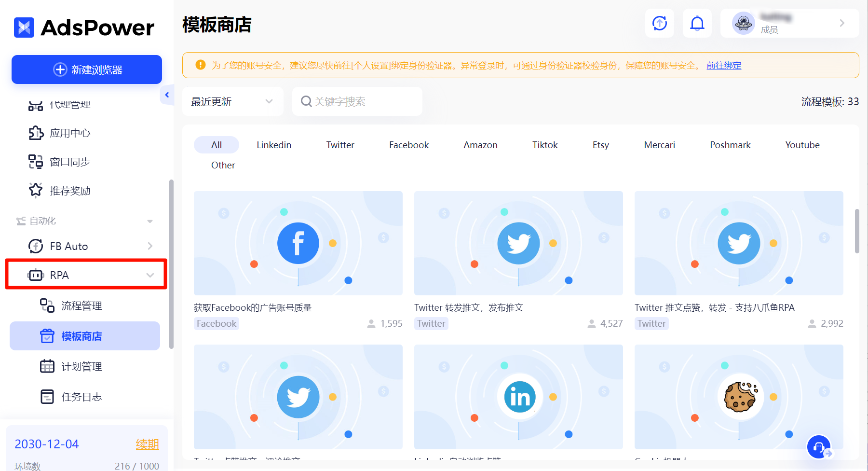Open the 获取Facebook的广告账号质量 template thumbnail
This screenshot has width=868, height=471.
[298, 243]
